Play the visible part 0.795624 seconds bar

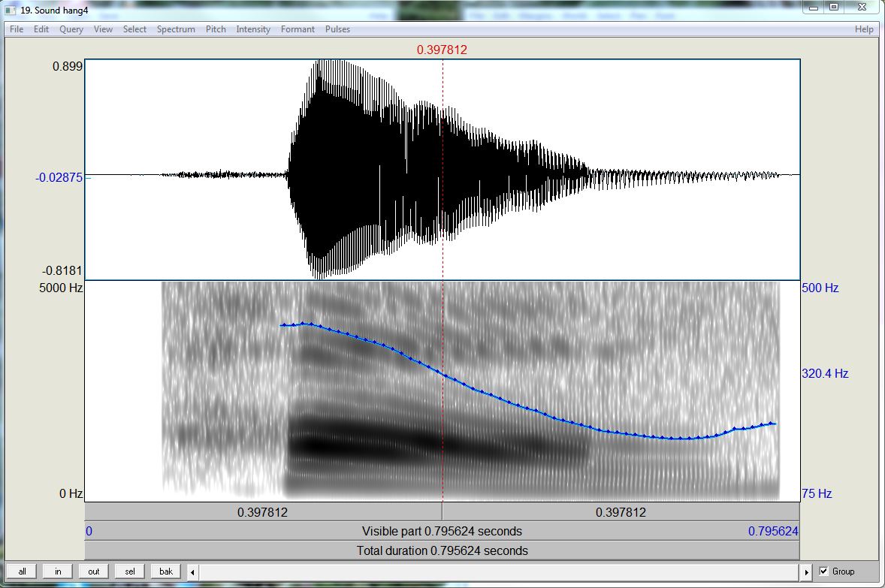coord(442,532)
